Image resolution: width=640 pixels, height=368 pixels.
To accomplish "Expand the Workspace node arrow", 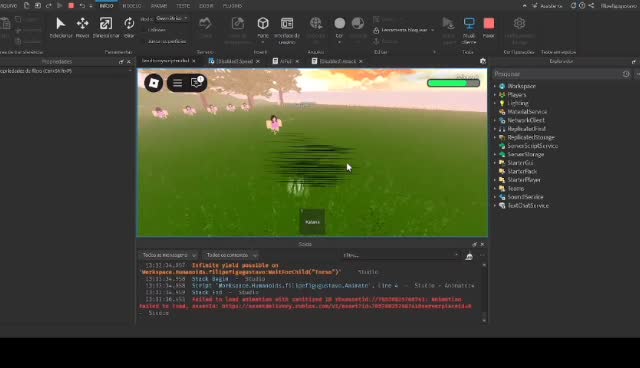I will pos(495,86).
